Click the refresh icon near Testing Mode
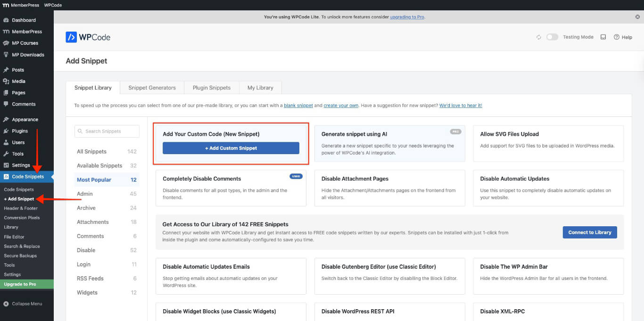The image size is (644, 321). [538, 37]
